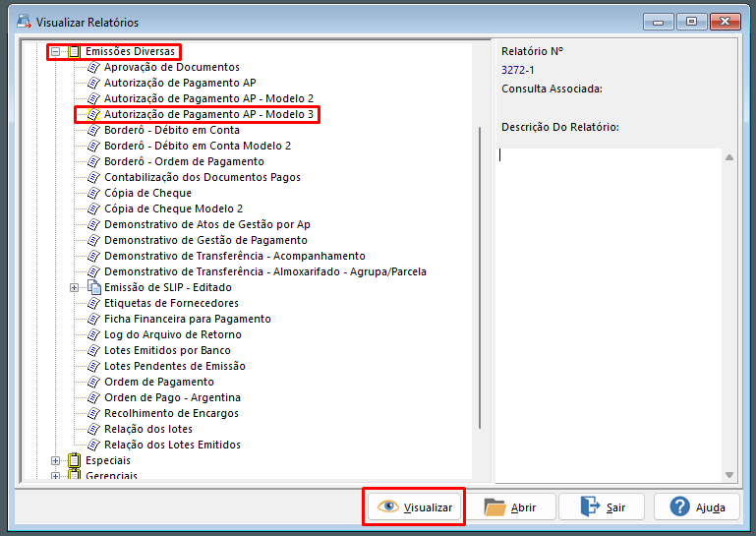This screenshot has width=756, height=536.
Task: Select Etiquetas de Fornecedores report
Action: click(x=171, y=304)
